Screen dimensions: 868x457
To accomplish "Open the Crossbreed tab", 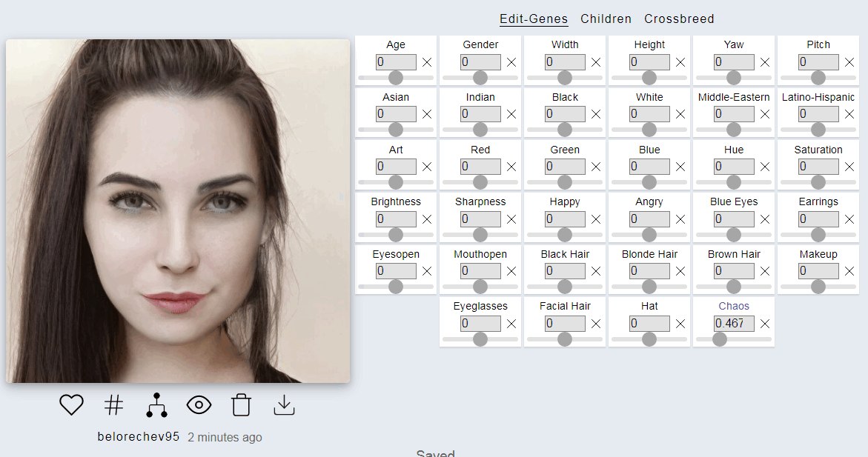I will point(679,19).
